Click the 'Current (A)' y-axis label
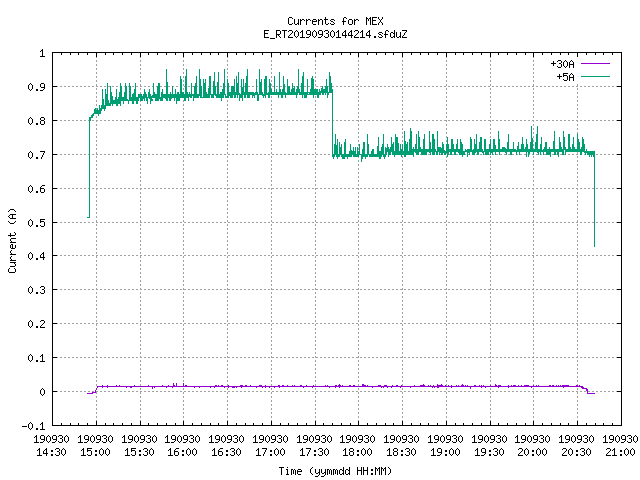The image size is (640, 480). [12, 240]
